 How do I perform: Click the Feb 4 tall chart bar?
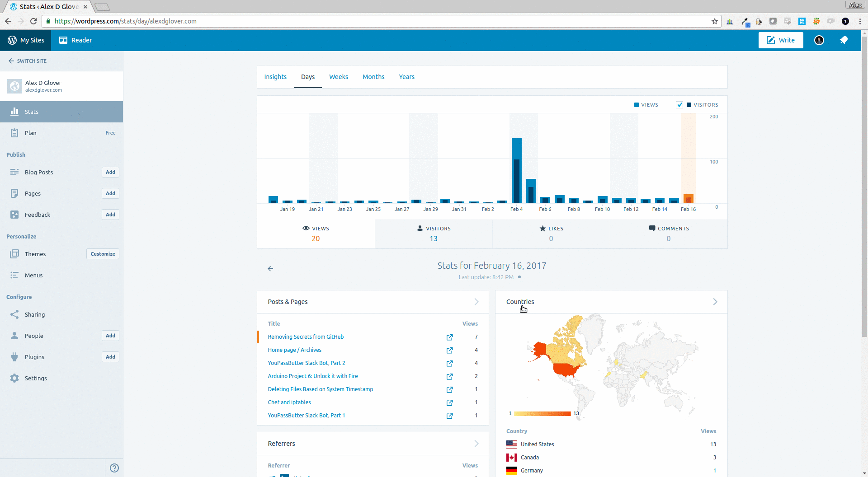517,171
